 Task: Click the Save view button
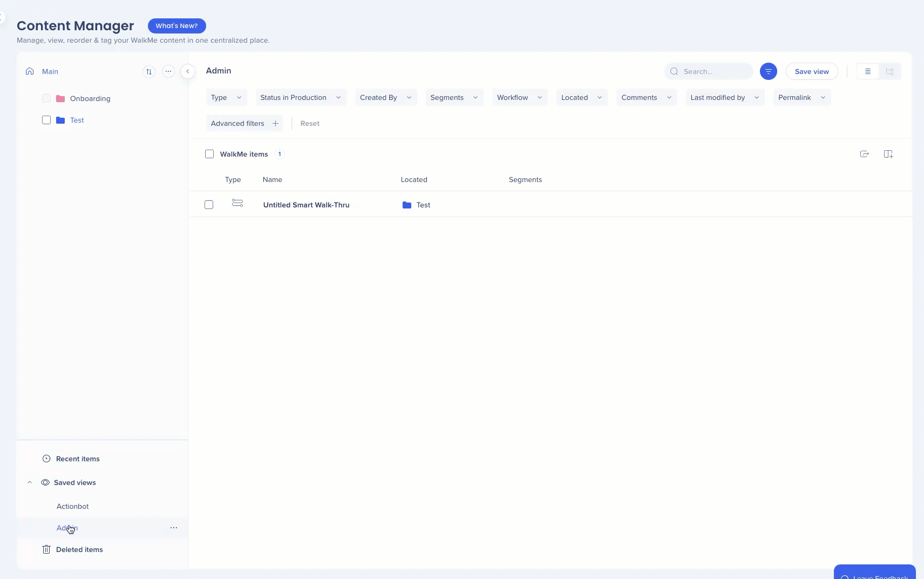click(812, 71)
